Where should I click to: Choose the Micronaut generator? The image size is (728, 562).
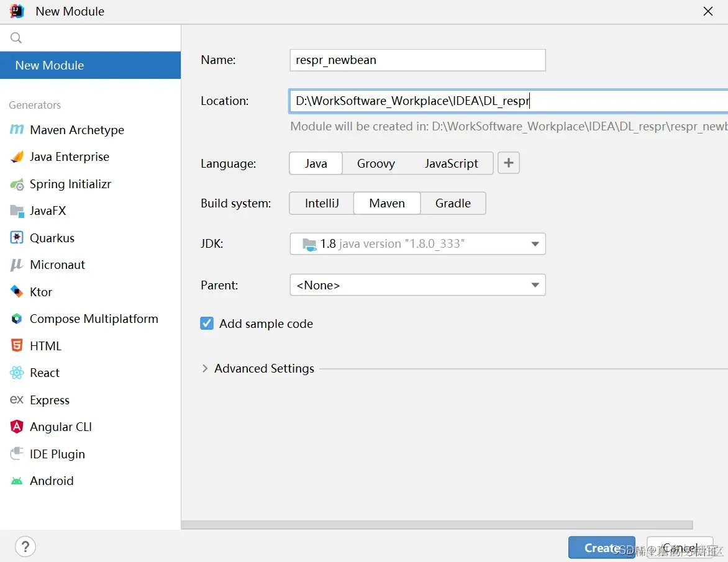tap(57, 265)
